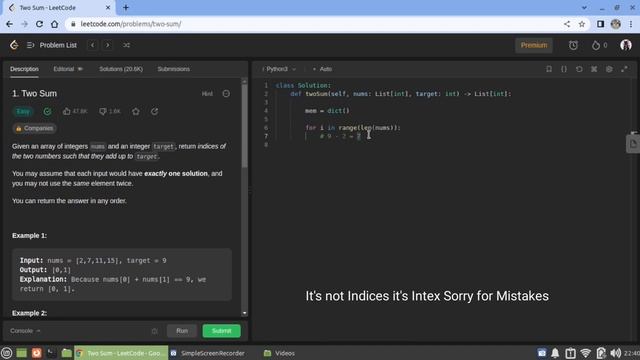Expand the Console panel
This screenshot has height=360, width=640.
(x=25, y=331)
